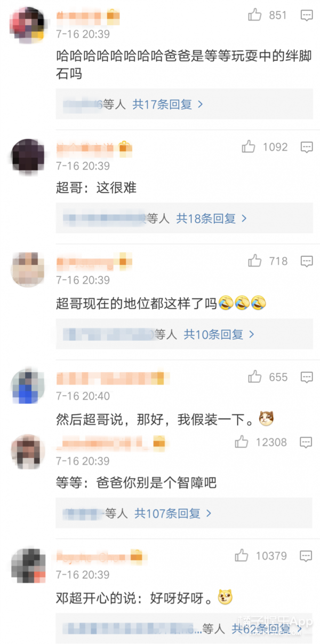Like the comment showing 655 likes
The image size is (320, 644).
point(255,376)
